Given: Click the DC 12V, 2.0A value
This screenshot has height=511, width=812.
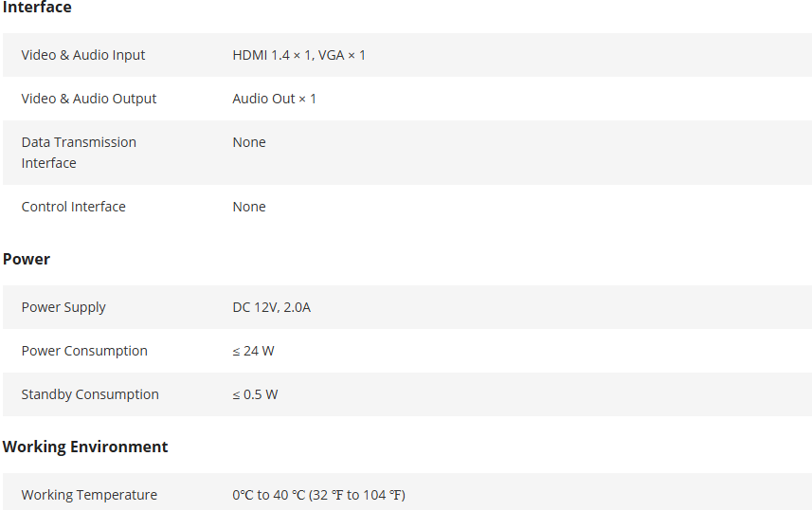Looking at the screenshot, I should click(x=272, y=307).
